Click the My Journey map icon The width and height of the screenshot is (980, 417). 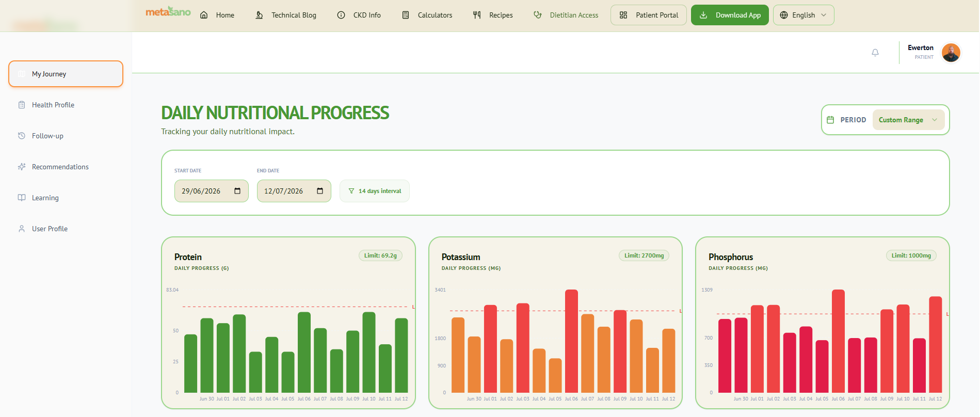pyautogui.click(x=22, y=74)
